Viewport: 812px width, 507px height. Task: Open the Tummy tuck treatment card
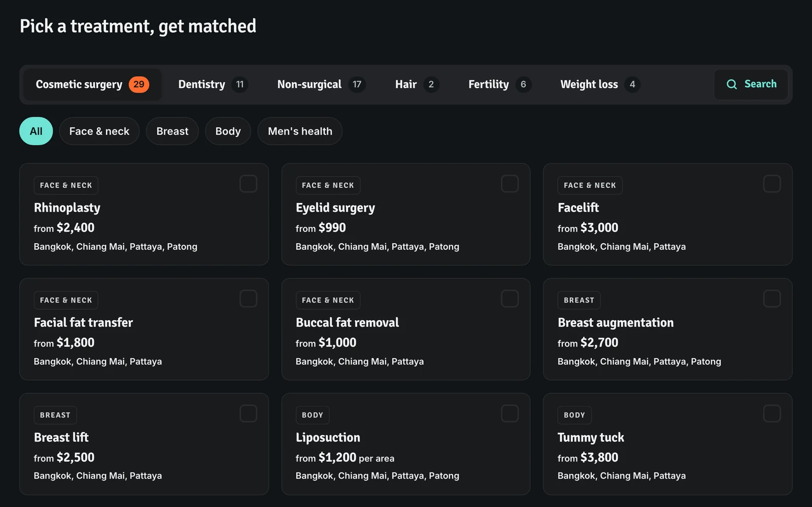[667, 444]
